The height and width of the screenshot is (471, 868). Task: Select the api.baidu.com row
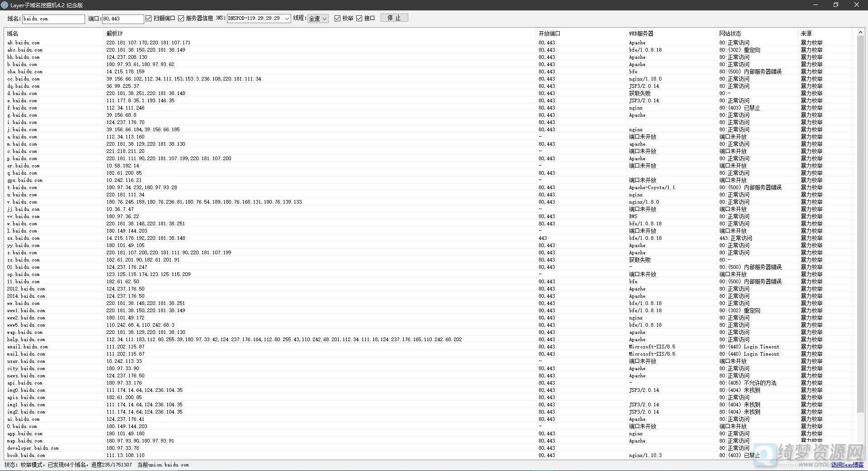pyautogui.click(x=429, y=383)
